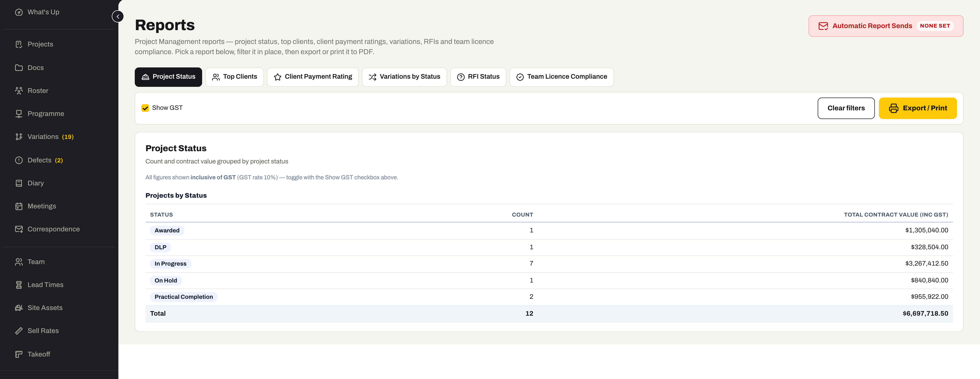Click the hard hat icon on Project Status
Screen dimensions: 980x379
145,77
